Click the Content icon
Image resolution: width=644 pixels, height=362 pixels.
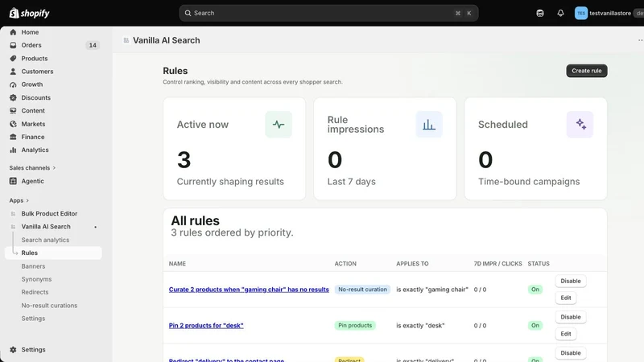[13, 111]
